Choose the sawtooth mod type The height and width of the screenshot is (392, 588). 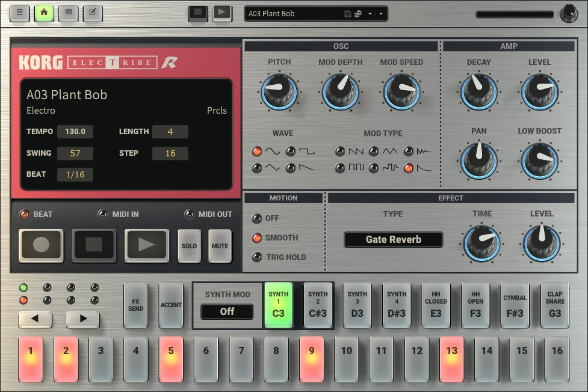coord(340,151)
